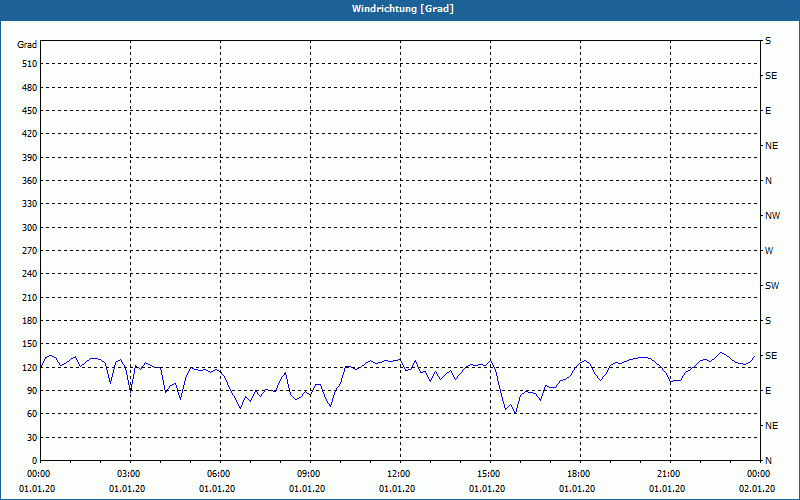Click the S compass label beside 180 gridline
This screenshot has height=500, width=800.
click(768, 321)
